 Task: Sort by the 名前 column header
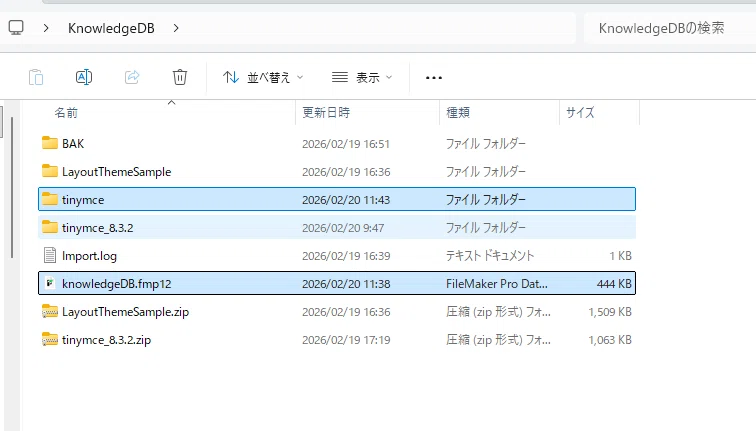tap(66, 113)
